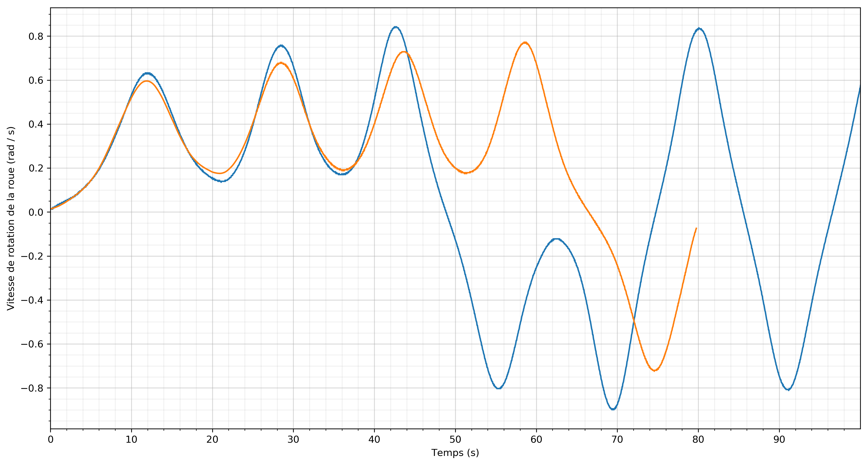Click the y-axis tick label 0.8
868x465 pixels.
click(36, 36)
